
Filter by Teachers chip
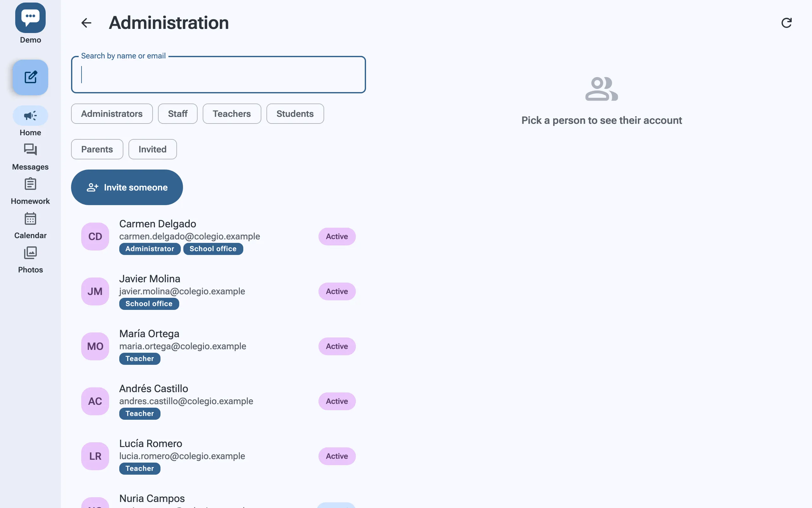(x=232, y=114)
